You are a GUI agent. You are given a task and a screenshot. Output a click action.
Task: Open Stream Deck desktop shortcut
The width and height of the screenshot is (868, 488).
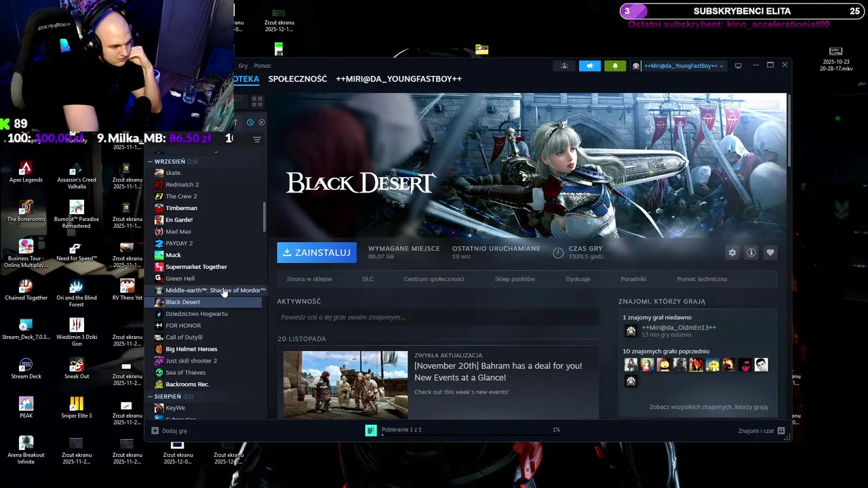(26, 369)
